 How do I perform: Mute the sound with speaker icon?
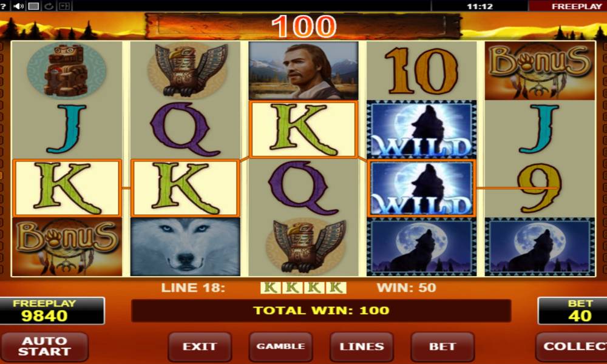pyautogui.click(x=18, y=6)
